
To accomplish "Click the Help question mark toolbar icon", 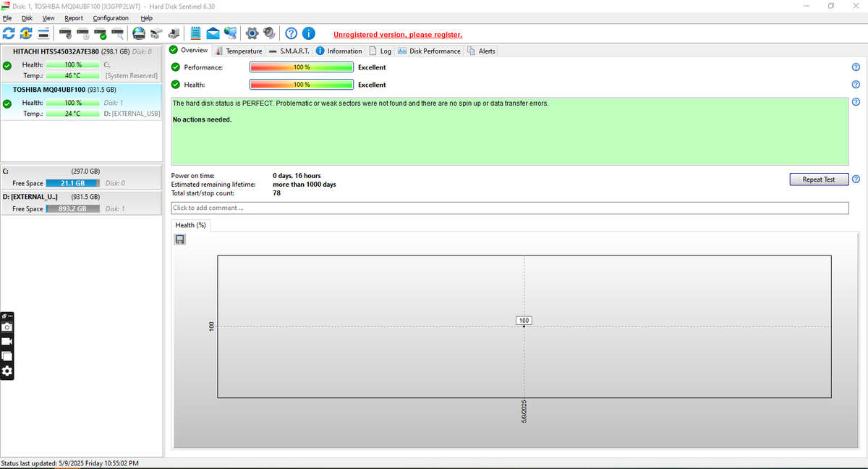I will (291, 33).
